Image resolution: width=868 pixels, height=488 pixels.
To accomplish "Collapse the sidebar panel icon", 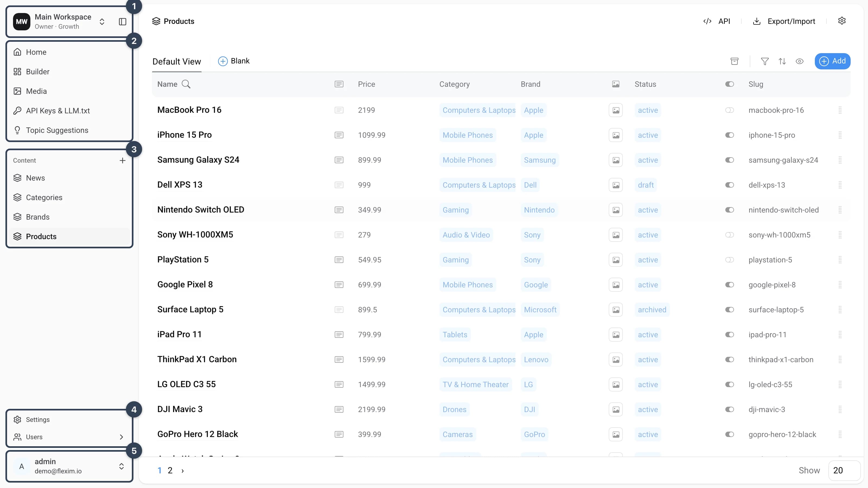I will pyautogui.click(x=123, y=22).
